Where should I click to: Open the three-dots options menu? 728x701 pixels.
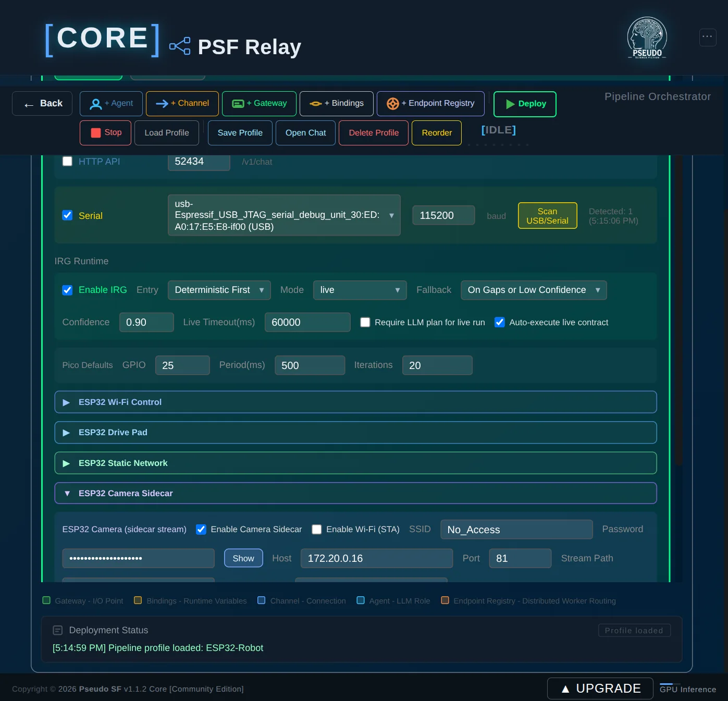click(x=707, y=37)
